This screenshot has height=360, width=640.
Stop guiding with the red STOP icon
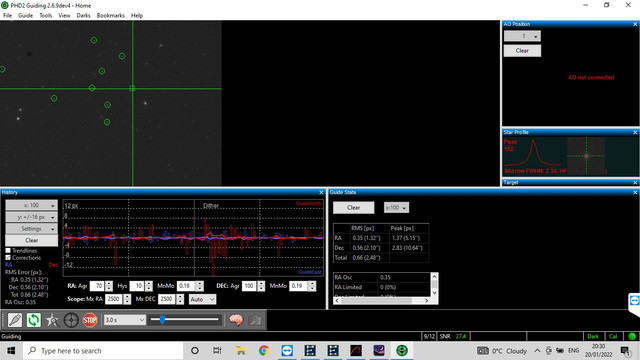(x=90, y=320)
